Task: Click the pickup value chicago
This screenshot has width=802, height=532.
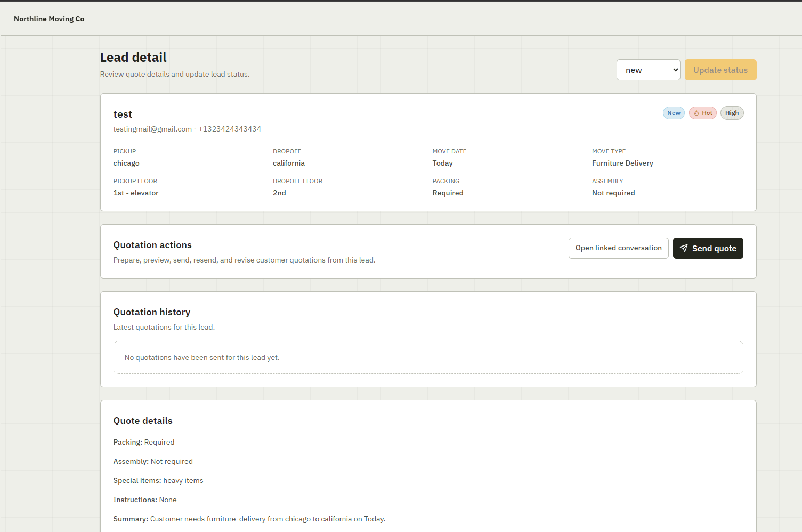Action: (x=126, y=163)
